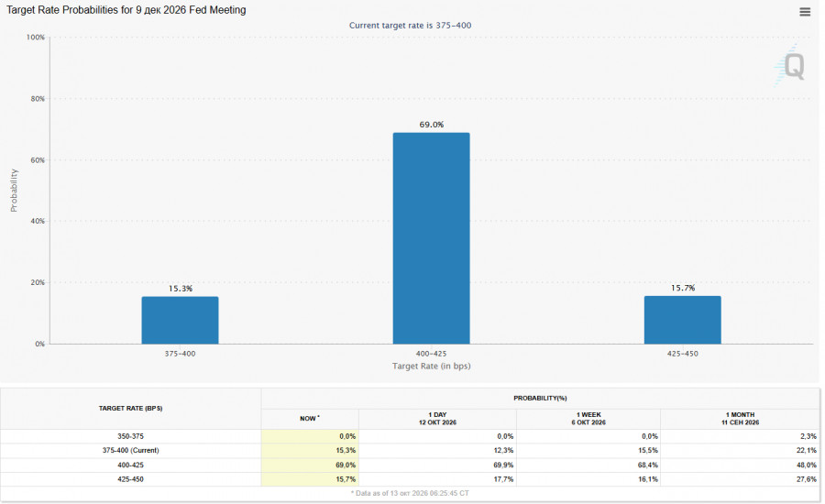825x504 pixels.
Task: Click the 1 DAY 12 ОКТ 2026 header
Action: pos(437,419)
